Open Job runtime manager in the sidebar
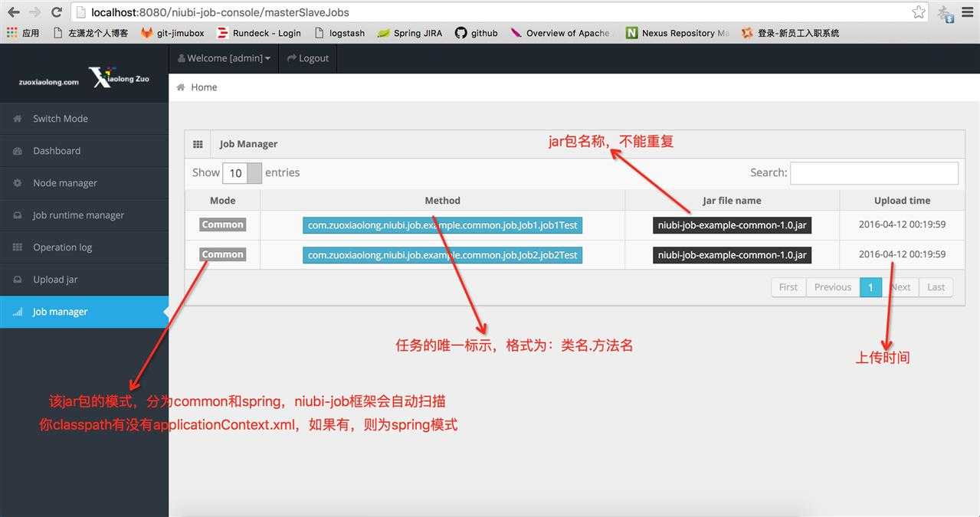Viewport: 980px width, 517px height. tap(84, 215)
